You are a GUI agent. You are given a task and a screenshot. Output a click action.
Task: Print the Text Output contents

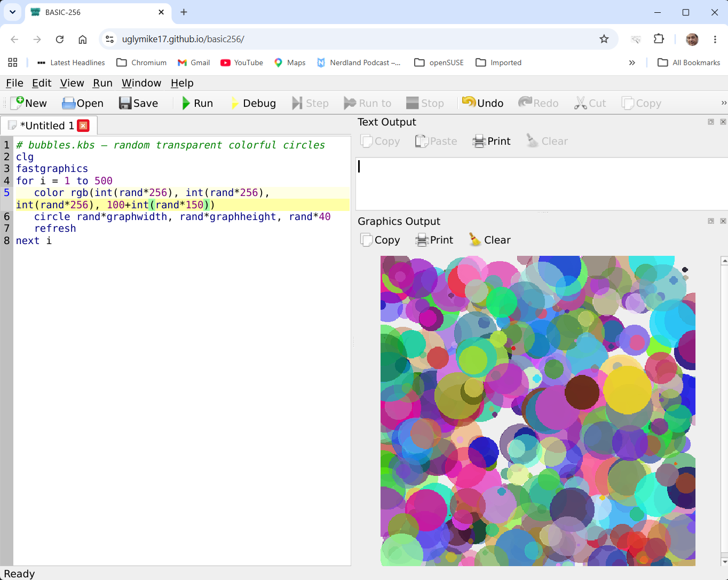(x=492, y=141)
